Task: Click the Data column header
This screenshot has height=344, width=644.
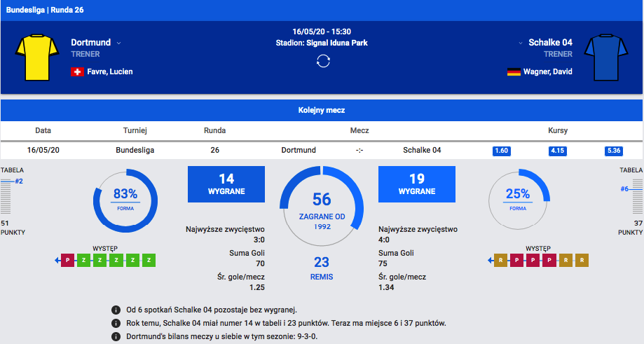Action: click(x=43, y=130)
